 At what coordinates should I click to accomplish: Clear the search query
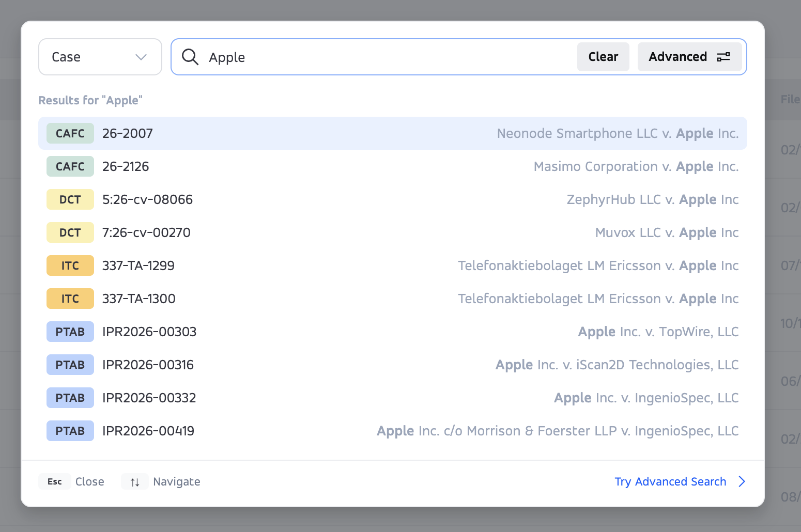pos(603,57)
